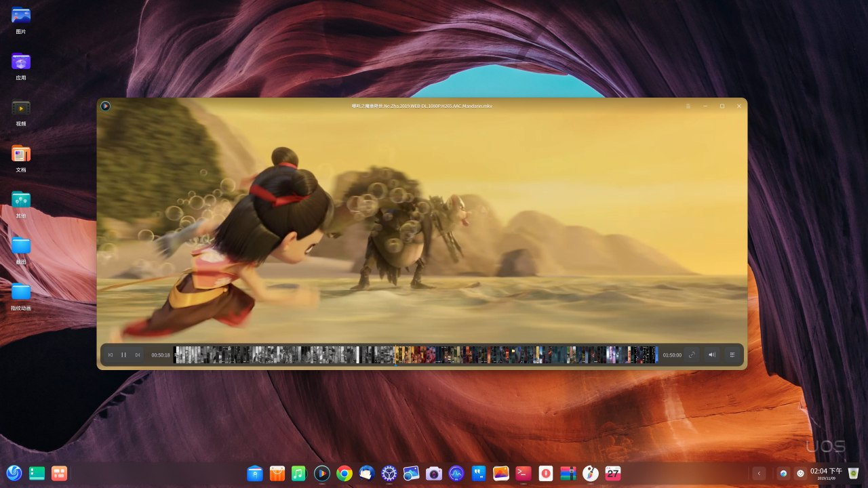Maximize the movie player window
Image resolution: width=868 pixels, height=488 pixels.
tap(722, 106)
